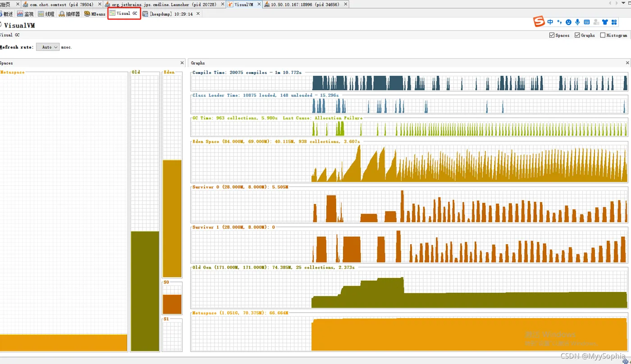Close the Graphs panel

coord(627,63)
